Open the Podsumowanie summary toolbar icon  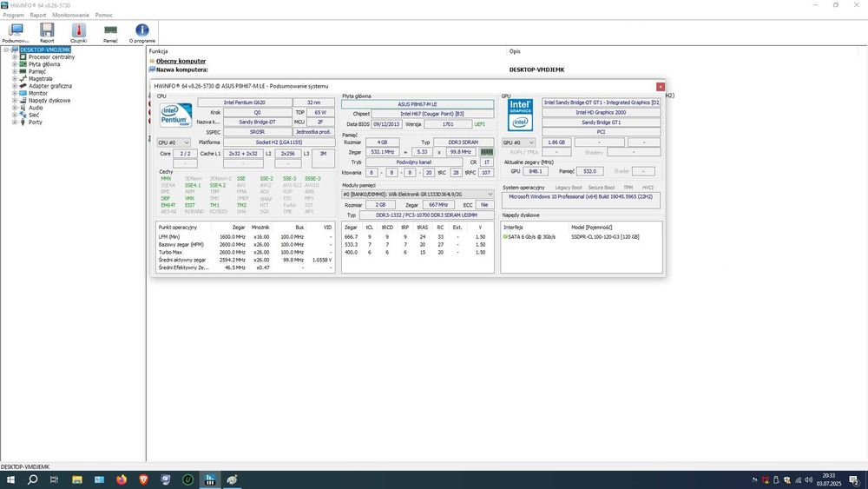[16, 32]
